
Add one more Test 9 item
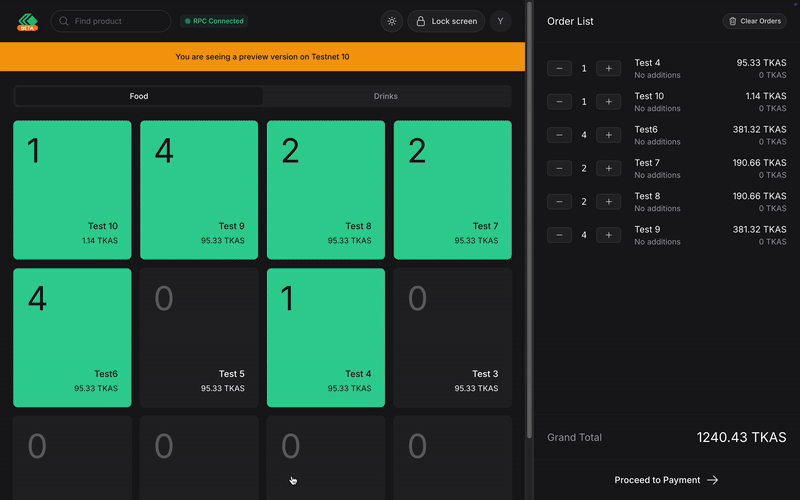coord(608,235)
